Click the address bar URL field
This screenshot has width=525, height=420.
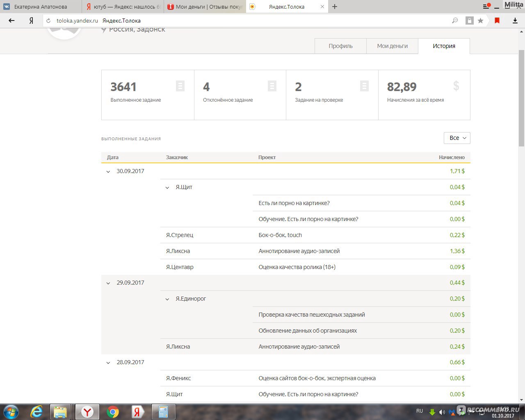[x=246, y=21]
